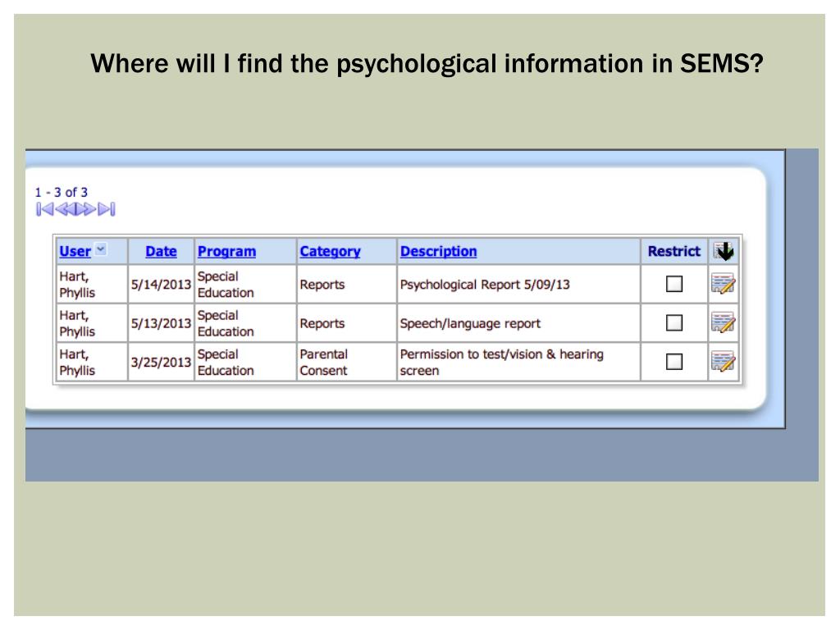Click "Hart, Phyllis" in the 5/13/2013 row
Viewport: 840px width, 630px height.
pos(77,323)
